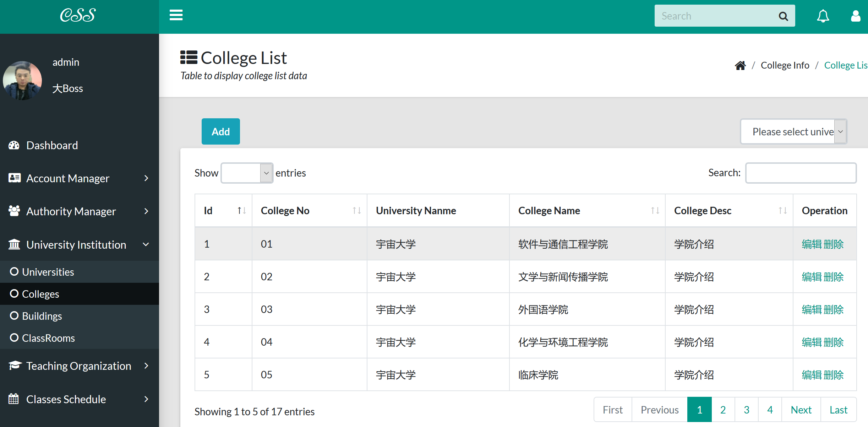The image size is (868, 427).
Task: Click the Add button
Action: [221, 131]
